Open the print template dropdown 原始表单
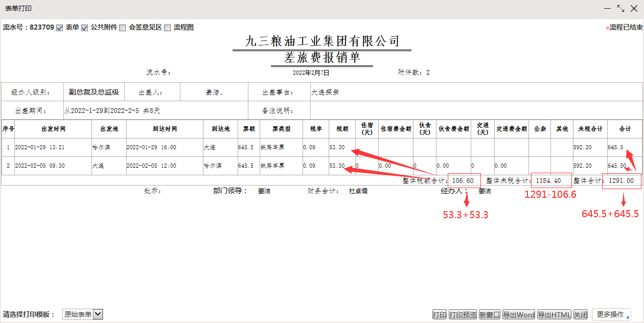The image size is (644, 323). click(83, 314)
